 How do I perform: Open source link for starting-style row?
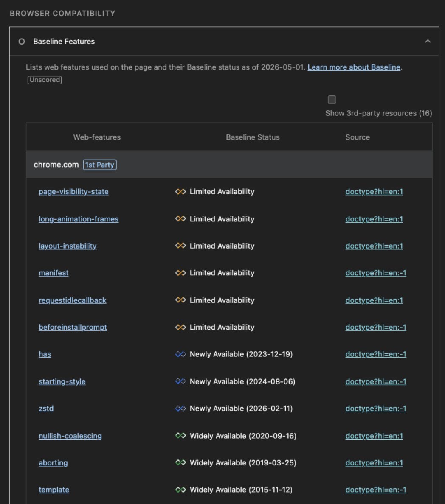coord(376,381)
